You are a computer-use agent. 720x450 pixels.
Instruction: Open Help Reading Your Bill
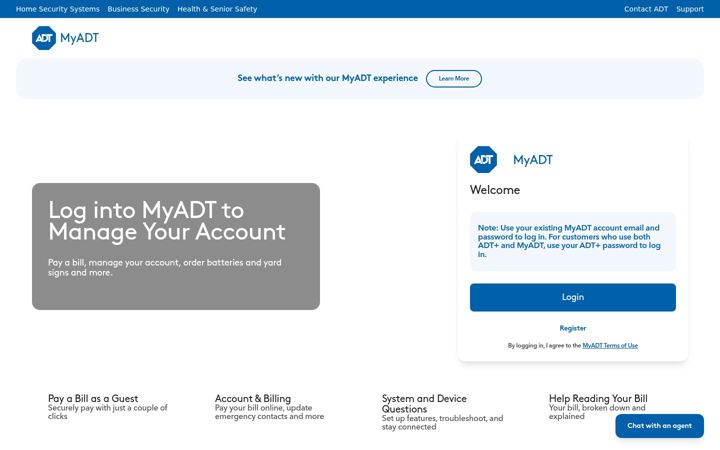[598, 398]
